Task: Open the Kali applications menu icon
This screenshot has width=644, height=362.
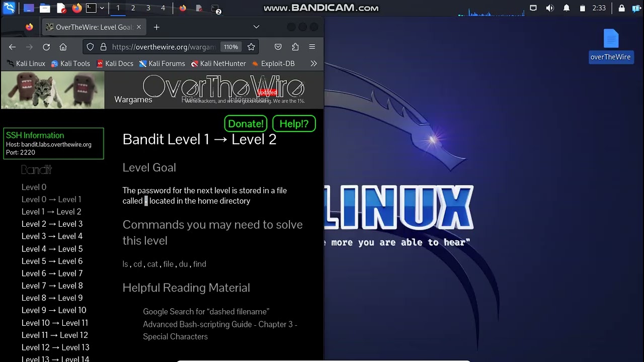Action: pyautogui.click(x=9, y=8)
